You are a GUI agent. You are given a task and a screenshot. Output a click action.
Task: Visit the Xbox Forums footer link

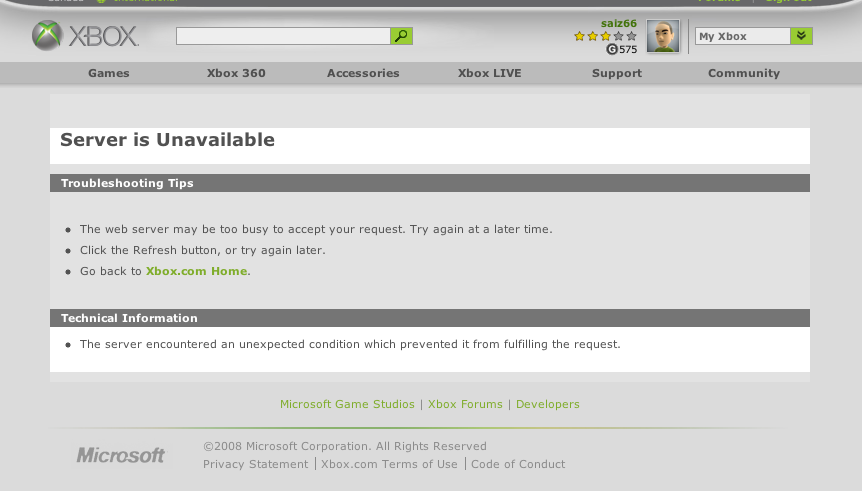point(465,404)
